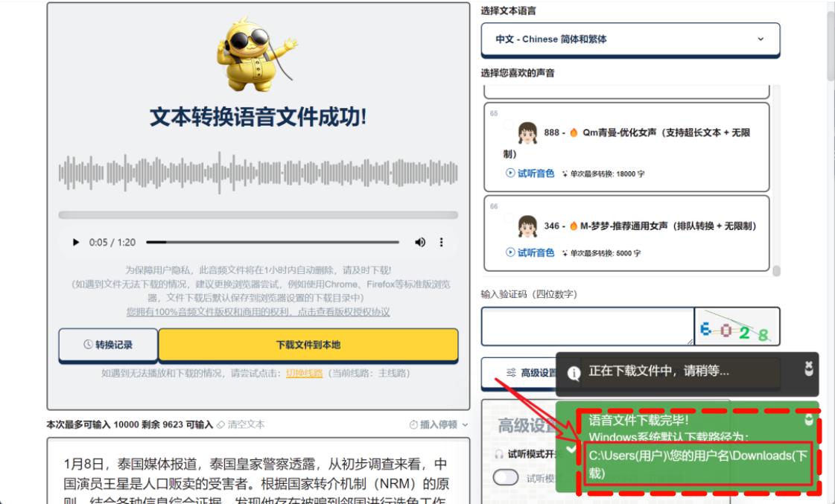This screenshot has width=835, height=504.
Task: Open the 插入停顿 dropdown
Action: pos(439,424)
